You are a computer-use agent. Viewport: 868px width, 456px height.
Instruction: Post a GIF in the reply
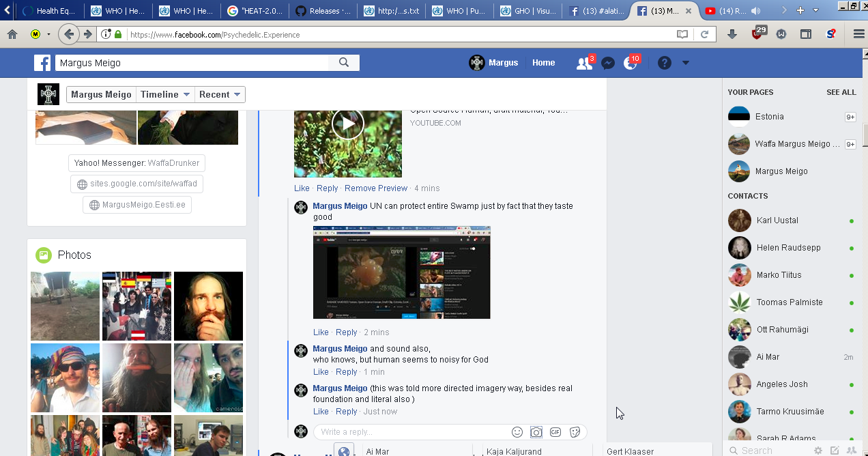(x=555, y=432)
